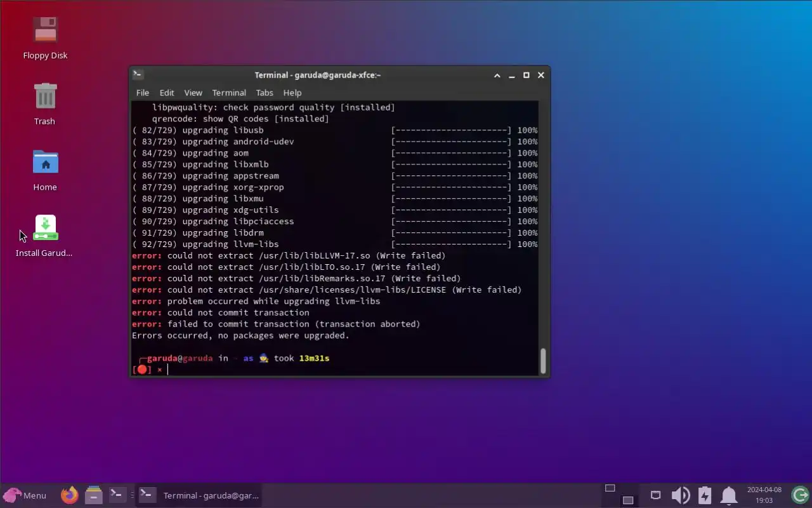This screenshot has height=508, width=812.
Task: Shade the terminal window with up-arrow
Action: tap(497, 75)
